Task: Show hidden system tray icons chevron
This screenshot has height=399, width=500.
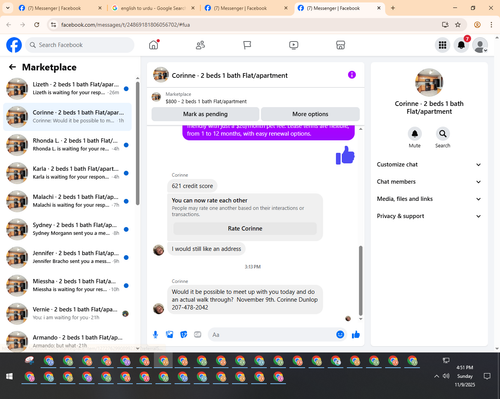Action: (x=436, y=376)
